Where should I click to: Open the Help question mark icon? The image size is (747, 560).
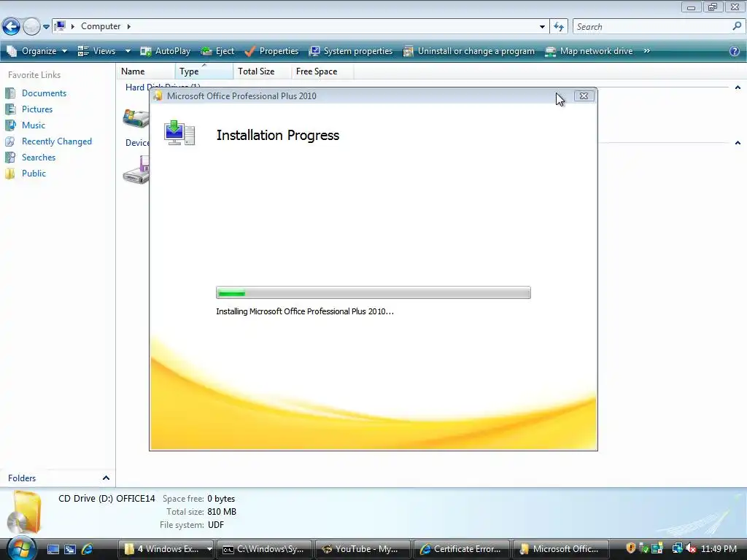735,52
